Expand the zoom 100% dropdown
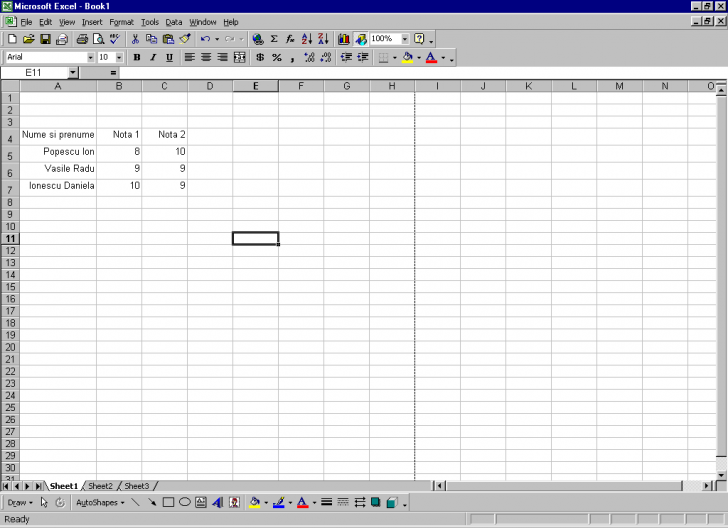Viewport: 728px width, 528px height. pos(405,39)
